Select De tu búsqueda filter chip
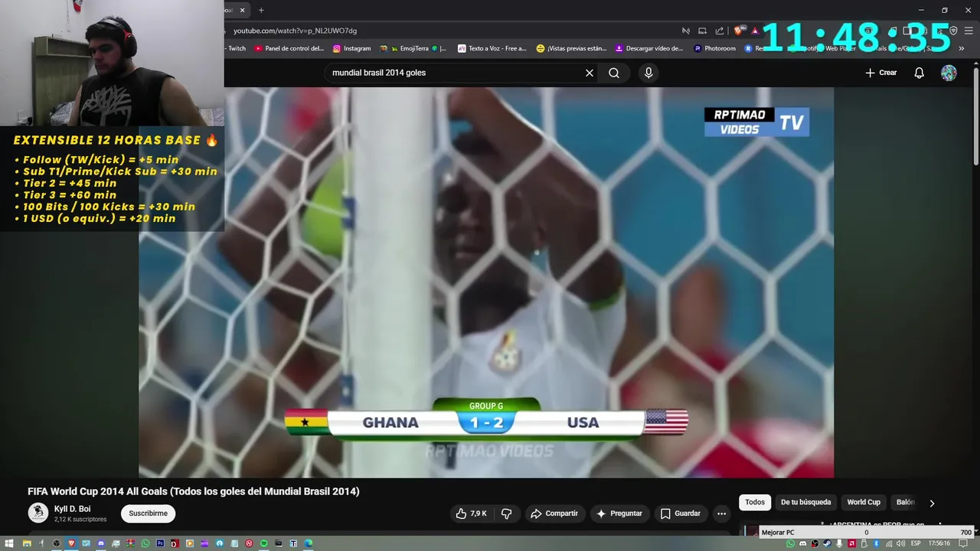980x551 pixels. tap(805, 502)
